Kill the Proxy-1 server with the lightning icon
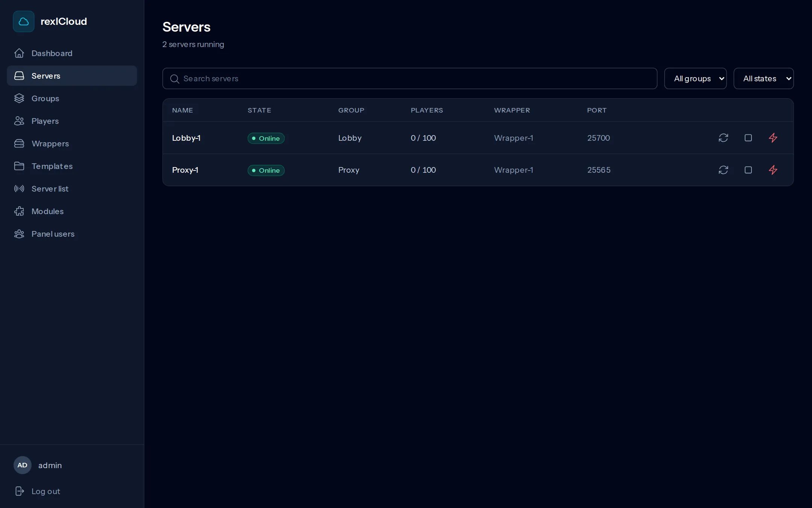Screen dimensions: 812x508 coord(773,170)
